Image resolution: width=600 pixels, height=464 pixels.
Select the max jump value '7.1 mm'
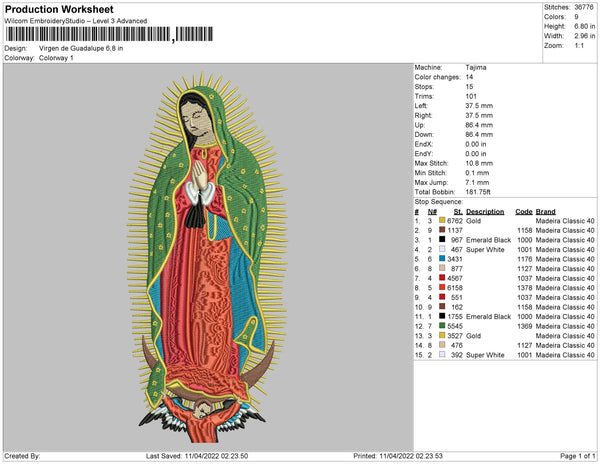pos(477,182)
